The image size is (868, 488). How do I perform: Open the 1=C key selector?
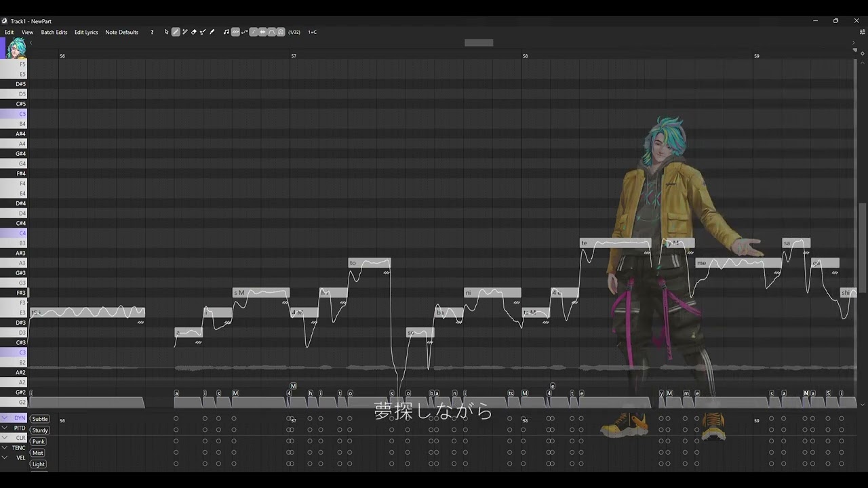click(312, 32)
